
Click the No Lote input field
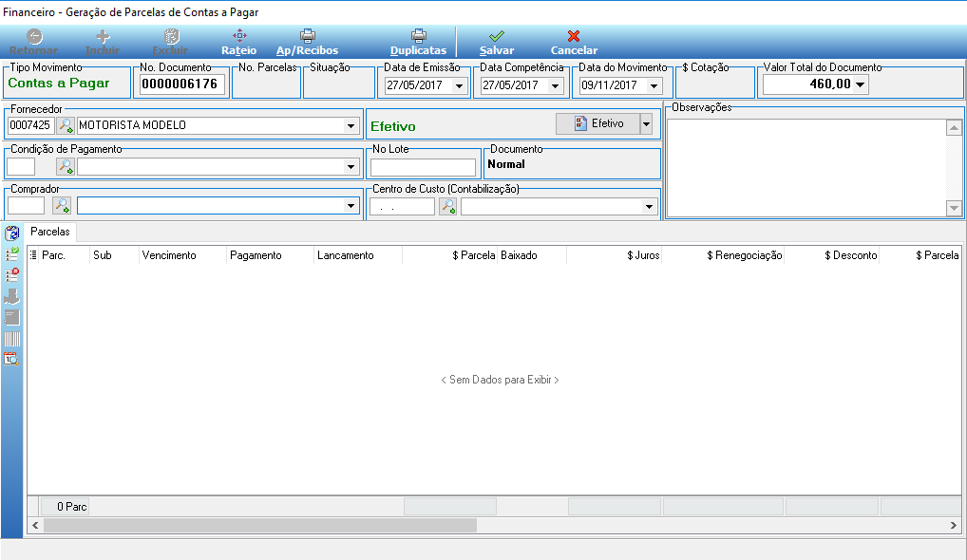(423, 168)
